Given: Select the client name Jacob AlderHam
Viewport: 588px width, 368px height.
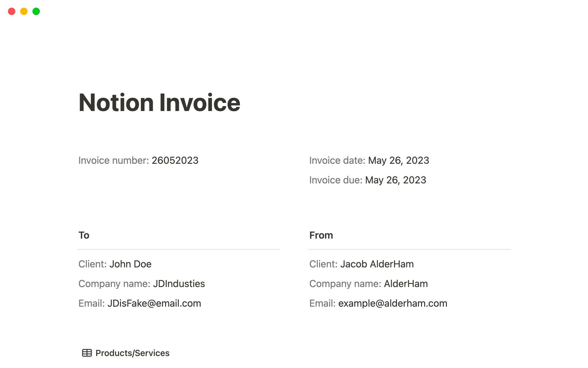Looking at the screenshot, I should [x=377, y=264].
